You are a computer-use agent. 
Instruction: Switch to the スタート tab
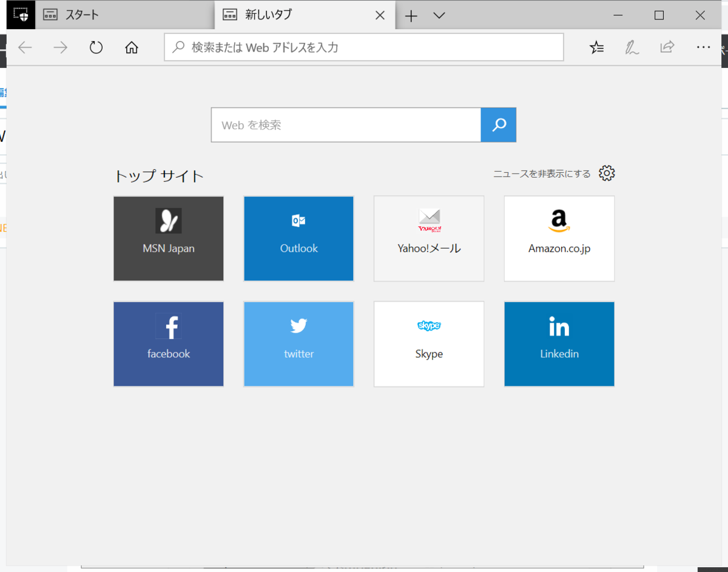click(x=125, y=15)
